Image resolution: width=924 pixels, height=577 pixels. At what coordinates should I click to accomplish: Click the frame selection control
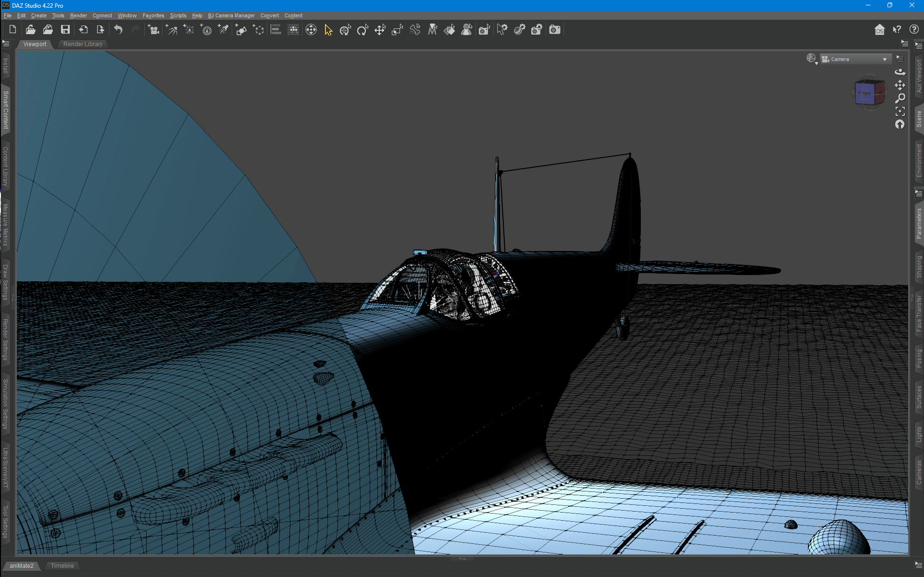(x=900, y=112)
